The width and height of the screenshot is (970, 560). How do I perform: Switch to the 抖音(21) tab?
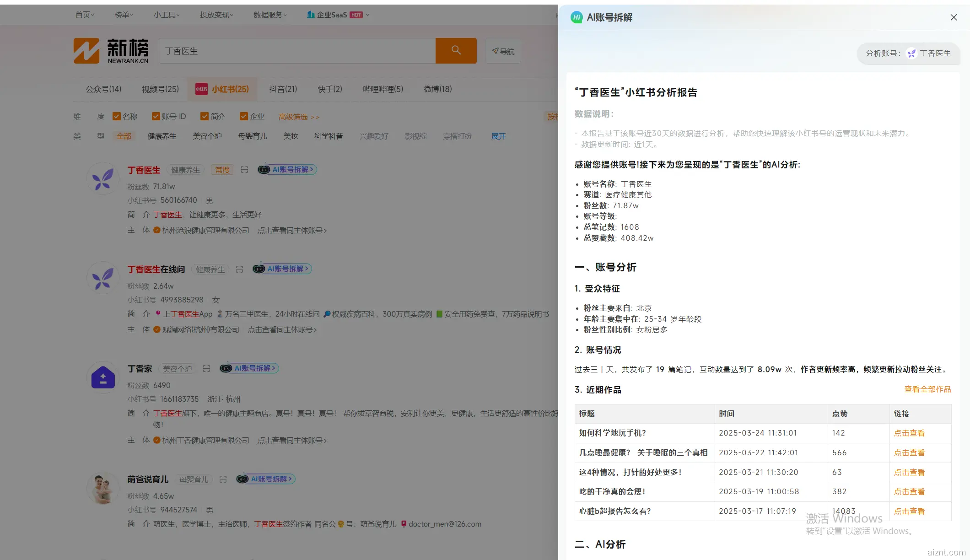(x=283, y=89)
